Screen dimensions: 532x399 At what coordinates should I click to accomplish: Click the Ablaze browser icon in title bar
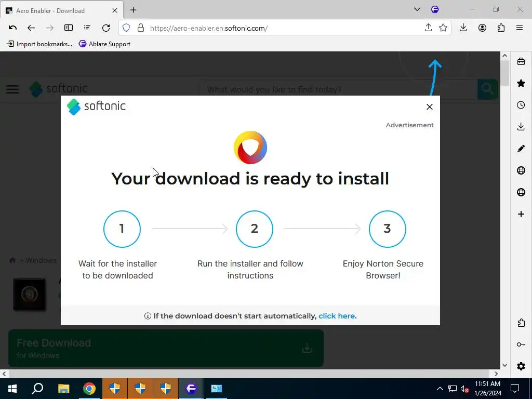435,9
